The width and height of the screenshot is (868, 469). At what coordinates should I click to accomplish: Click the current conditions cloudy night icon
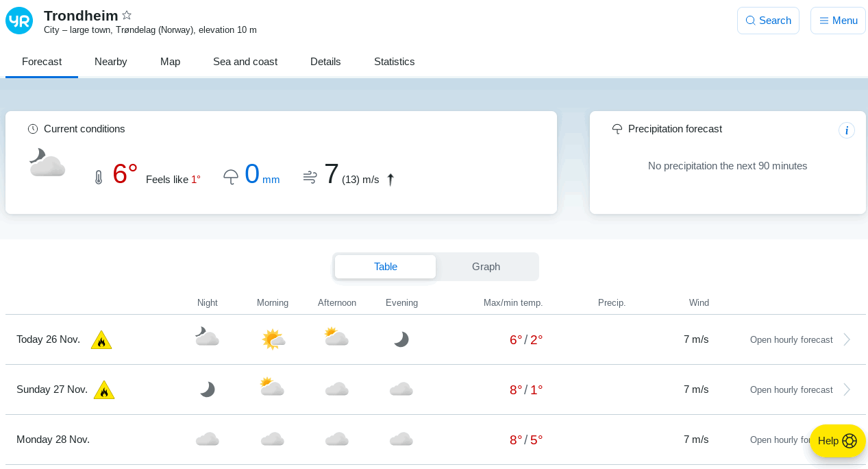point(47,163)
